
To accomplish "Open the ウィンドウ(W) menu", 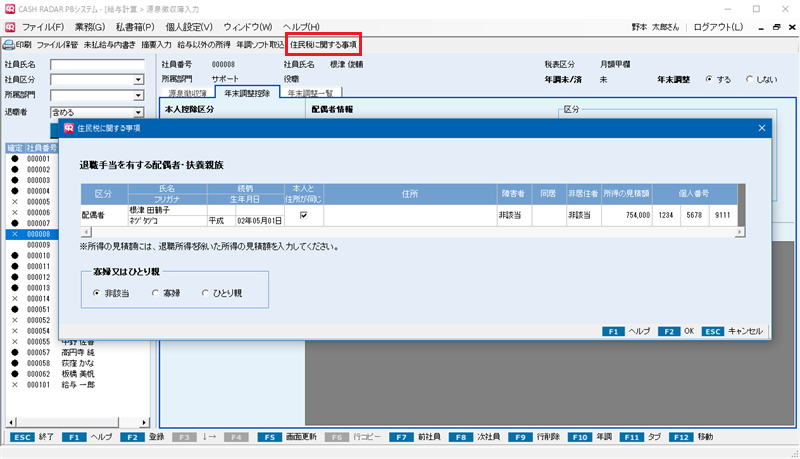I will (x=247, y=27).
